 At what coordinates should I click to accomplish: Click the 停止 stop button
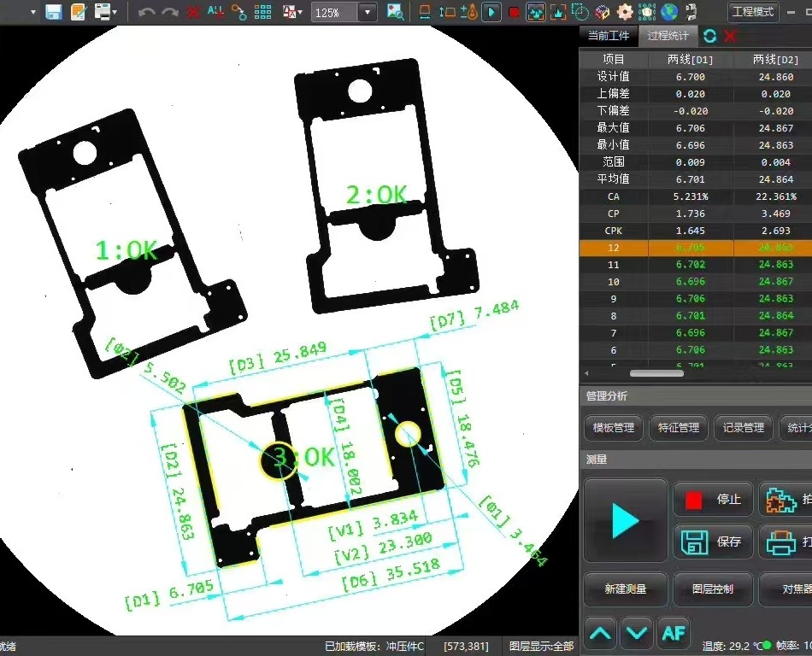pos(713,499)
